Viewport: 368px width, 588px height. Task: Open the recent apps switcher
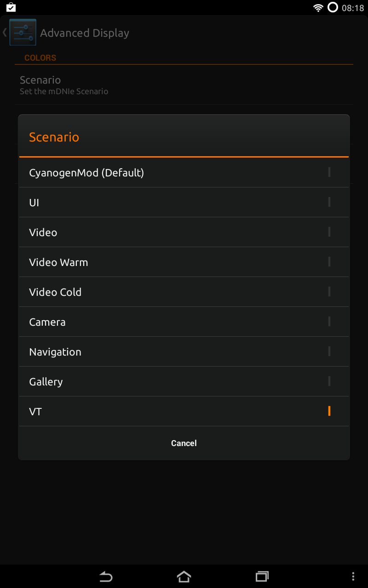coord(262,576)
